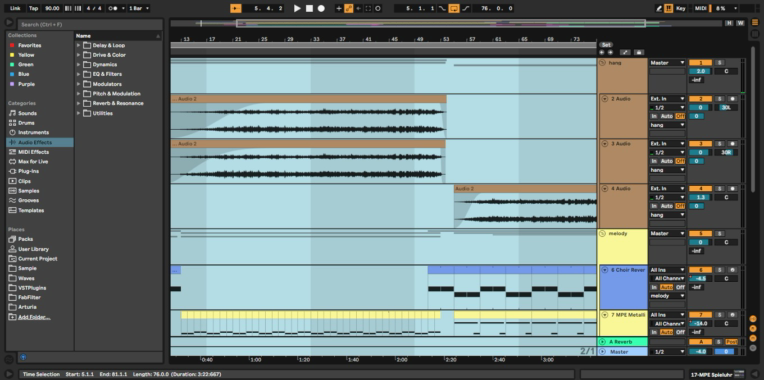Click the Stop transport button
Image resolution: width=764 pixels, height=380 pixels.
point(309,8)
